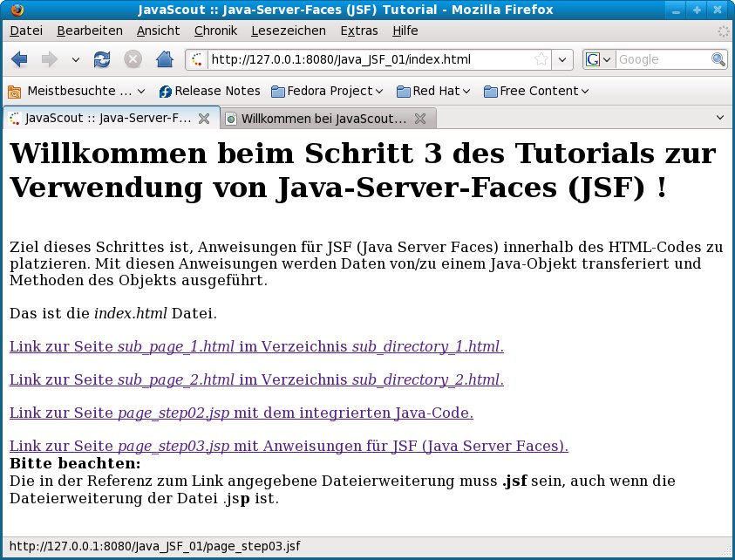Bookmark page with the star icon
Viewport: 735px width, 560px height.
tap(541, 59)
